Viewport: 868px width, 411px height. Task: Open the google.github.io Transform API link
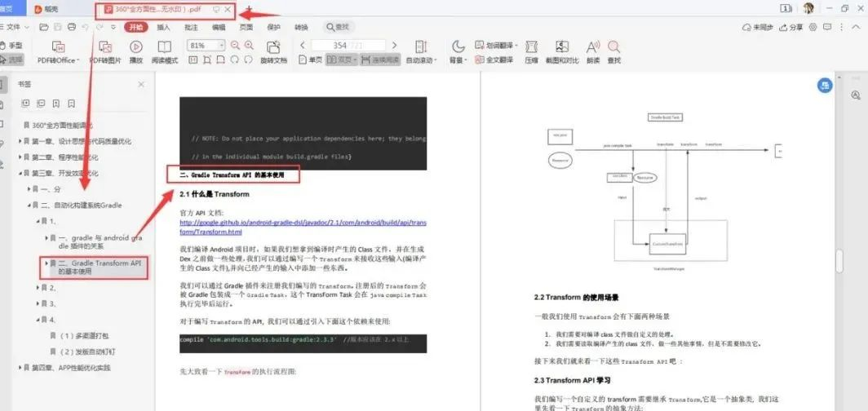pos(303,228)
